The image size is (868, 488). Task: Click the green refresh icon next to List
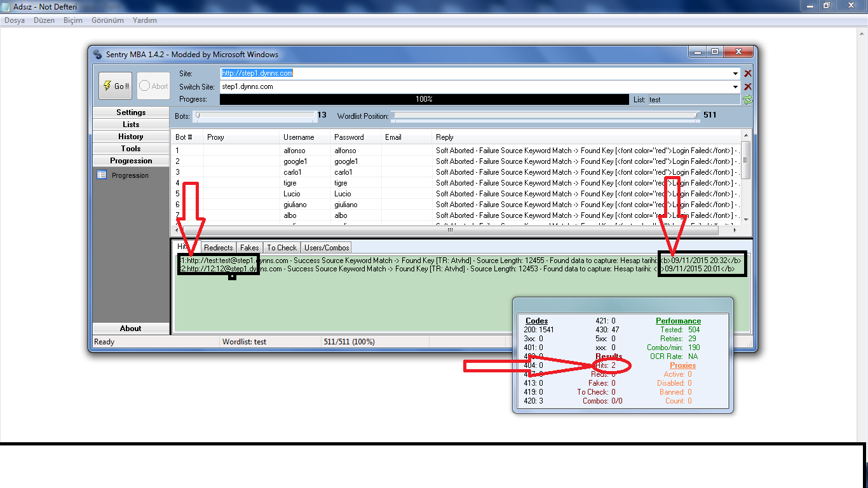748,100
